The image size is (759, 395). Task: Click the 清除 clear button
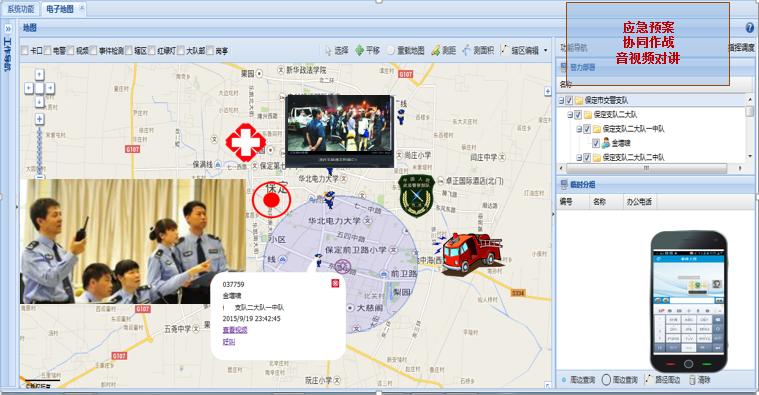(x=699, y=380)
